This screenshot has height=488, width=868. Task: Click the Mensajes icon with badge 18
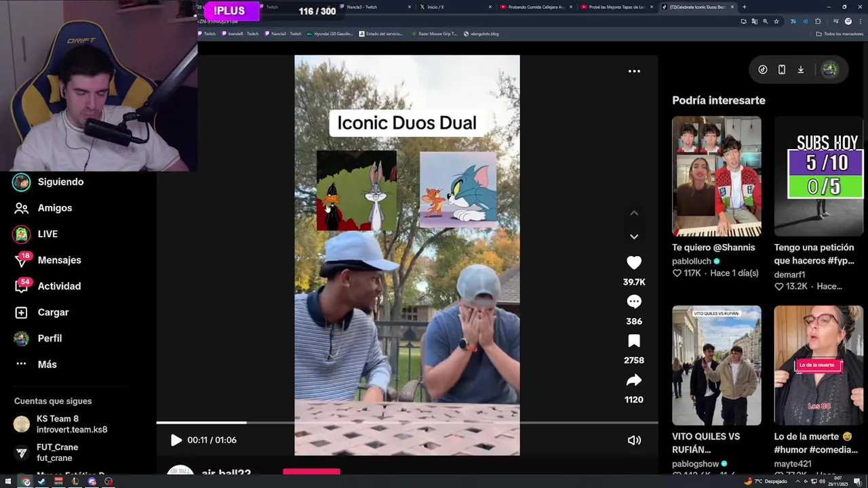(x=21, y=260)
